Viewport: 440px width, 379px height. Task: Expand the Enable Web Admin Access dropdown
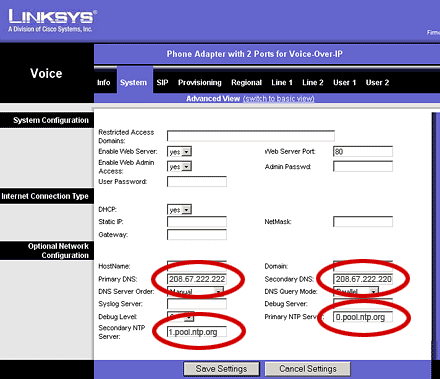point(179,166)
